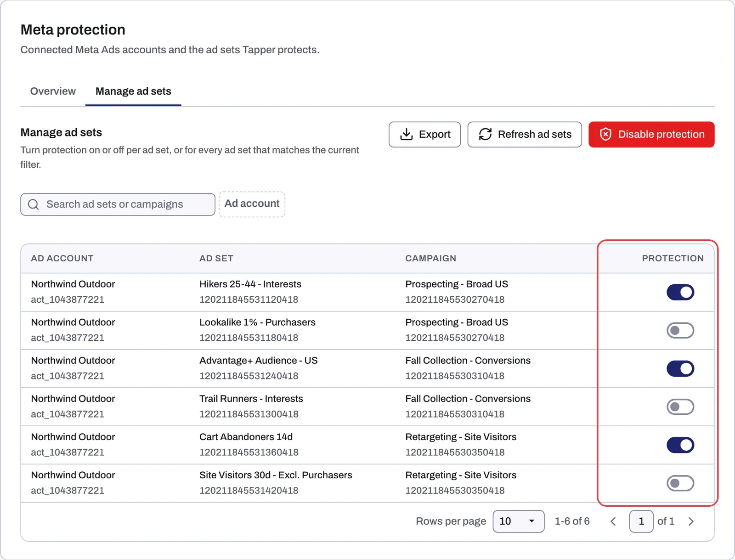Viewport: 735px width, 560px height.
Task: Go to next page using right chevron
Action: 691,521
